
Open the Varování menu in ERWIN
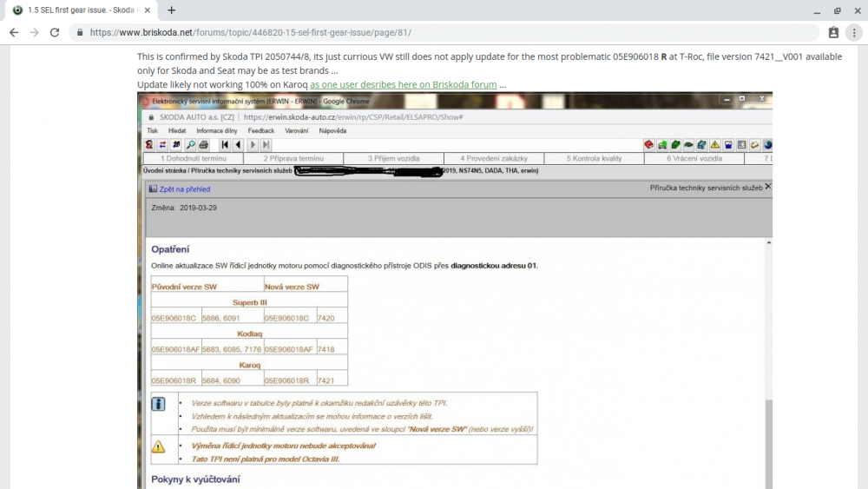pos(296,130)
